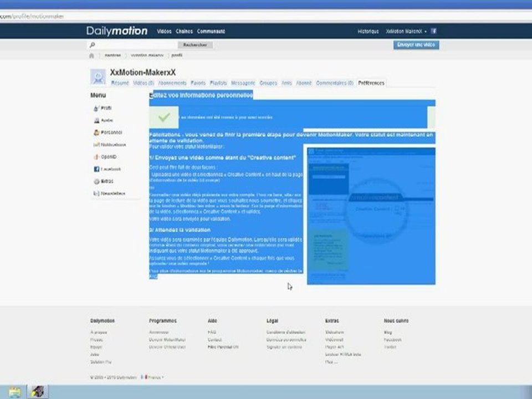Switch to the Résumé tab

pos(120,83)
